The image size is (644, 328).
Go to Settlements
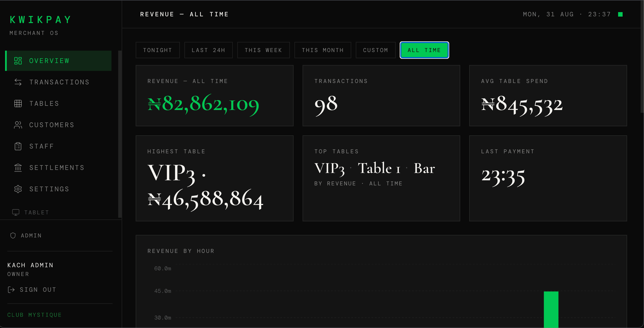coord(59,168)
